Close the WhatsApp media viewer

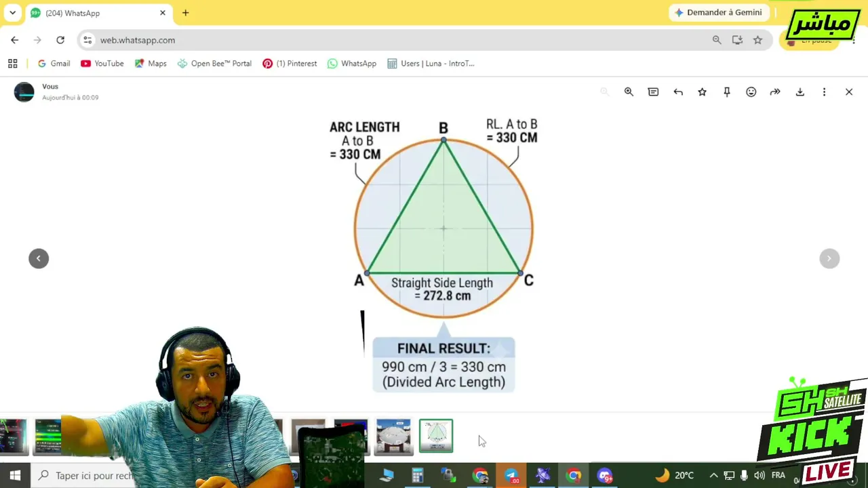tap(849, 92)
